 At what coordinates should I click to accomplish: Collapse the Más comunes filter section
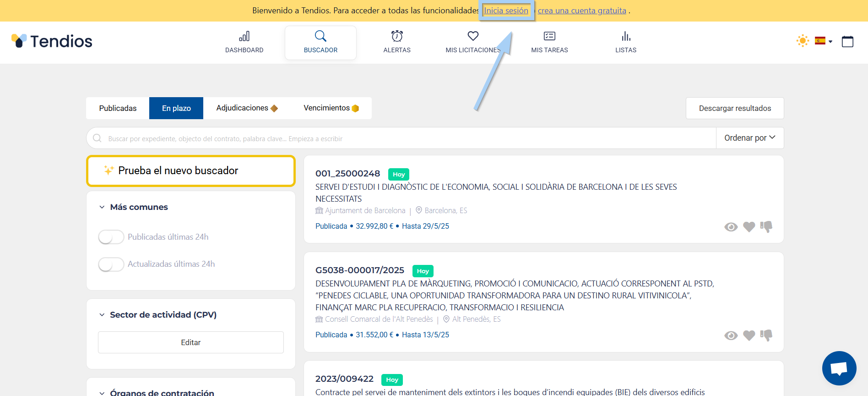coord(102,207)
